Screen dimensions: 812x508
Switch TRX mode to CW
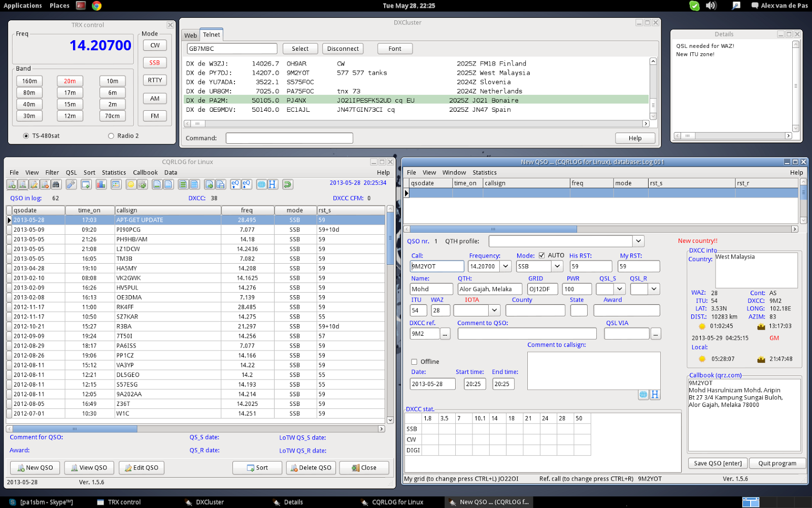(x=155, y=45)
